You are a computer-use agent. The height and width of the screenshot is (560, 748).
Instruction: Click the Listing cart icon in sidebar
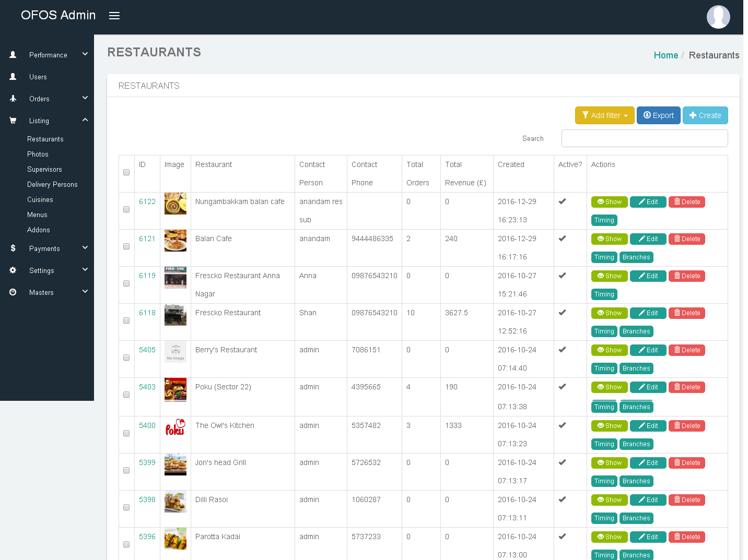point(13,121)
